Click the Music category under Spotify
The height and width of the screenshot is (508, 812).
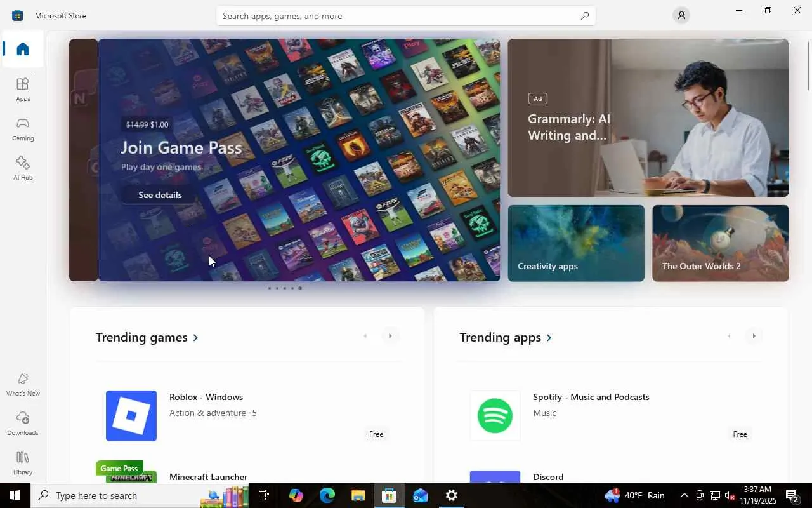click(544, 413)
